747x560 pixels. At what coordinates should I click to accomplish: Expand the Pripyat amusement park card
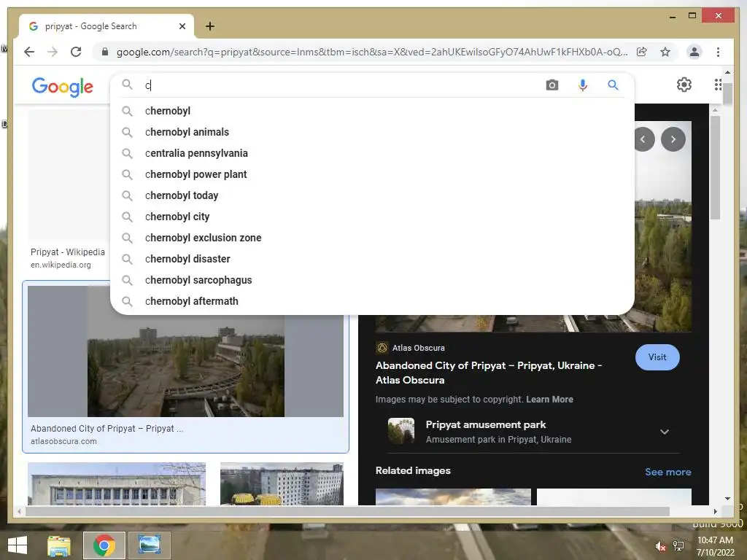(x=664, y=432)
